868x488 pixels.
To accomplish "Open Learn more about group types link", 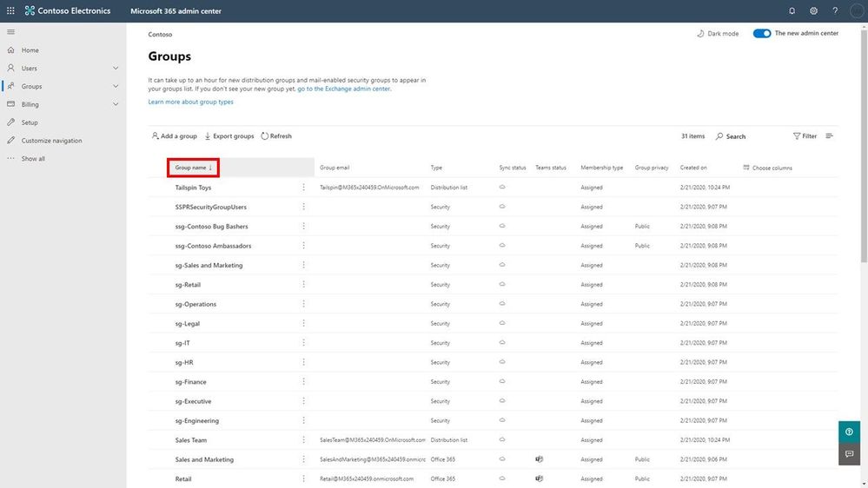I will [x=190, y=102].
